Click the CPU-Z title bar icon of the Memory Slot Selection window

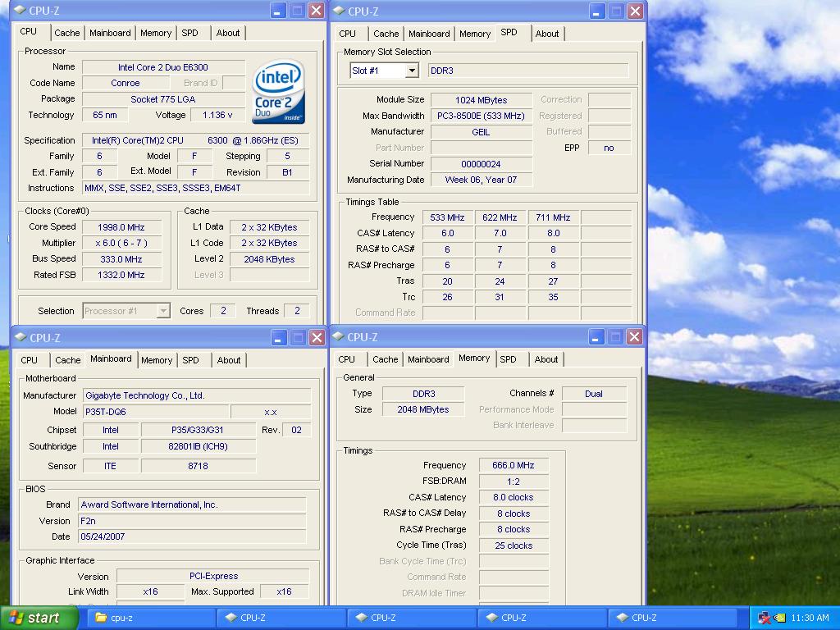click(x=340, y=10)
